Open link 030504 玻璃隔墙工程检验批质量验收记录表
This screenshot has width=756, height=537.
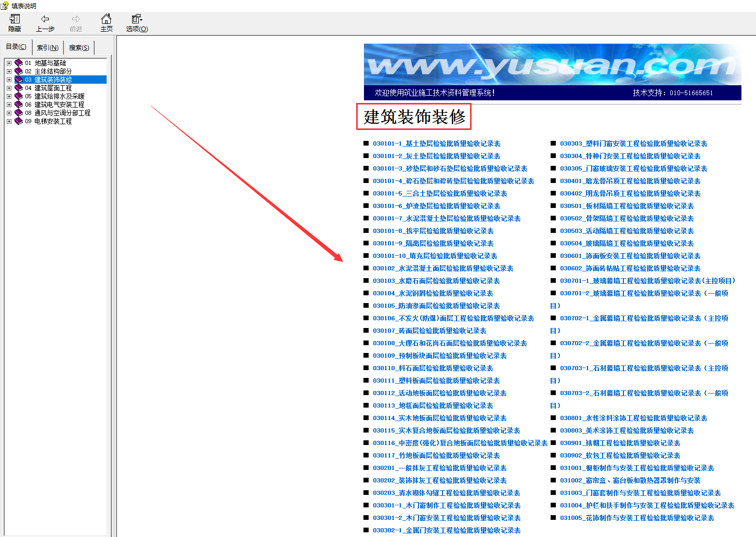pos(627,243)
